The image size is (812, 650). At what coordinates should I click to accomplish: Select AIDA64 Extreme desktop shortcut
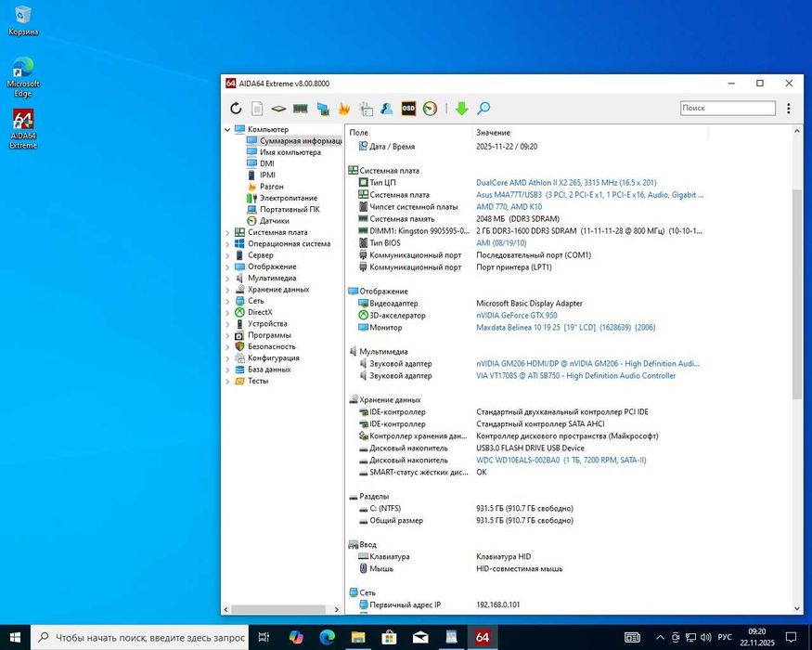(23, 129)
